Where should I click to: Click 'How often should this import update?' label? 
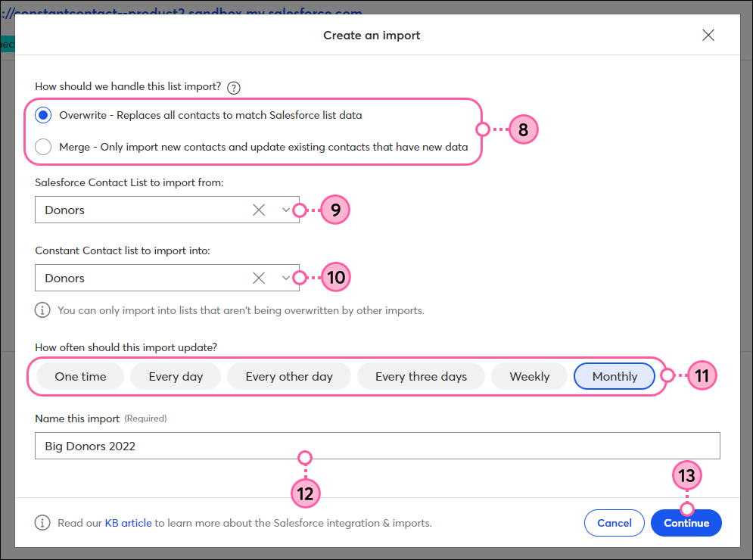[126, 347]
